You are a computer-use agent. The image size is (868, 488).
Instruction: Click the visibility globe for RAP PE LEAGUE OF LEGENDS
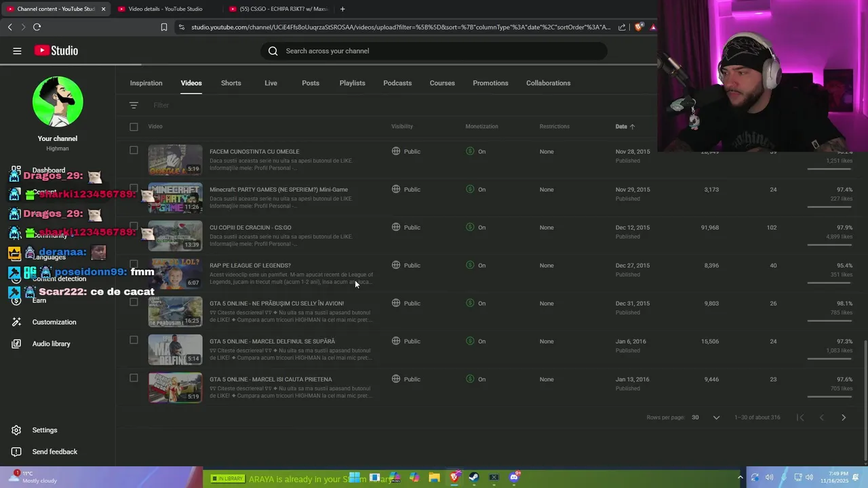coord(396,265)
